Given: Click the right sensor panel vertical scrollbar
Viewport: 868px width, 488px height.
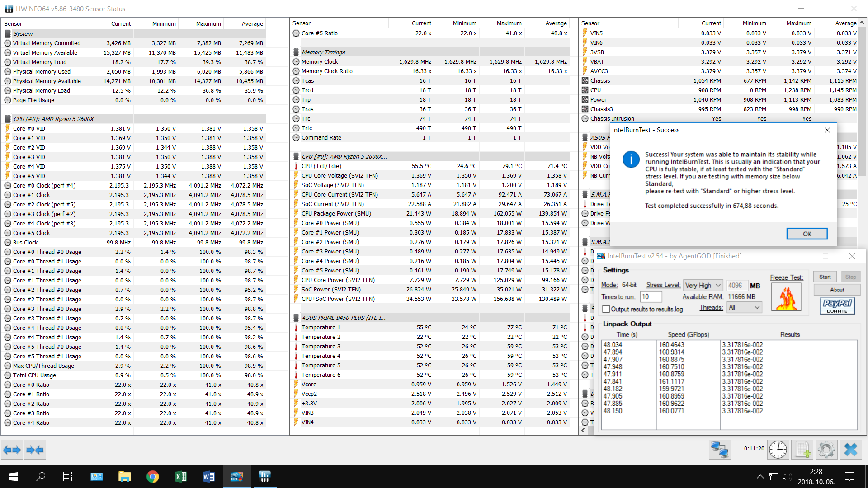Looking at the screenshot, I should click(862, 99).
